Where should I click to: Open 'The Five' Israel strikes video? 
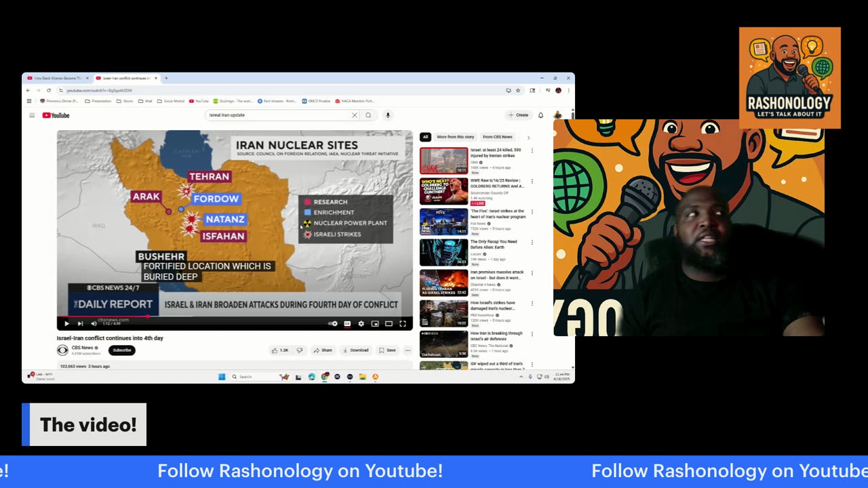tap(443, 222)
